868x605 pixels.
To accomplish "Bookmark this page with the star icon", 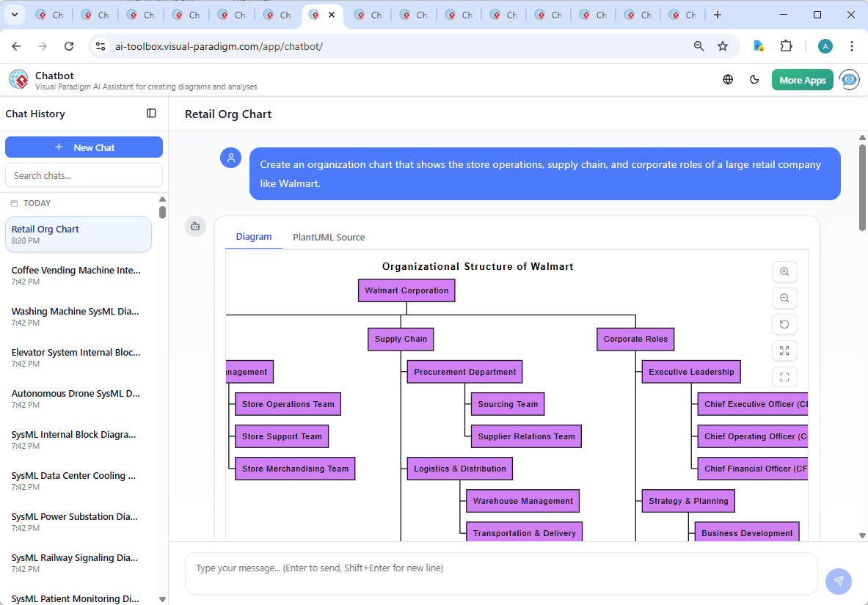I will coord(723,46).
